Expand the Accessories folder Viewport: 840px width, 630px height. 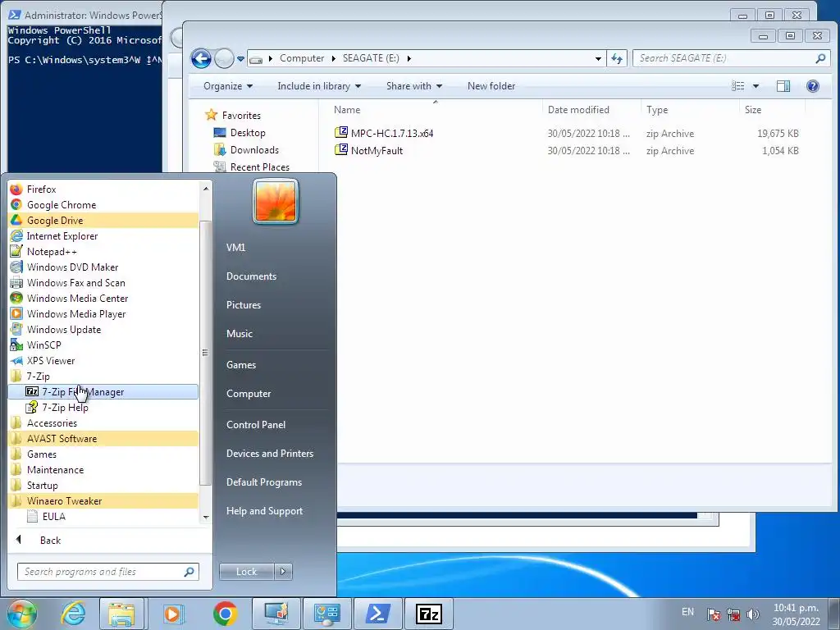(x=103, y=422)
